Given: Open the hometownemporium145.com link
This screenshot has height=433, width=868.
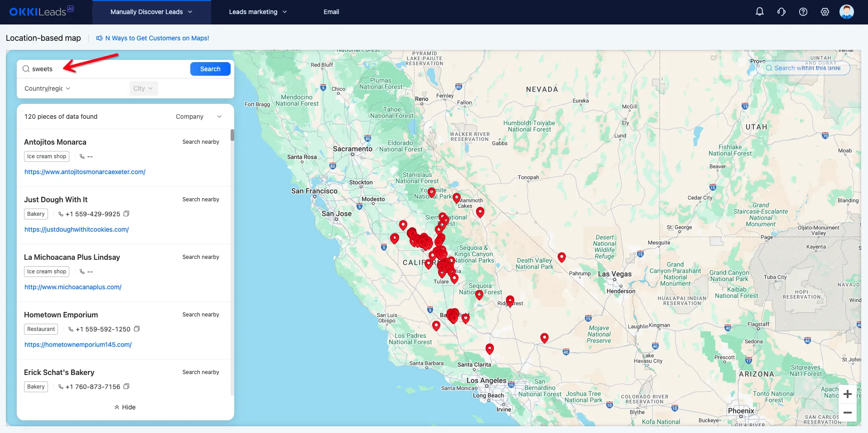Looking at the screenshot, I should [x=78, y=345].
